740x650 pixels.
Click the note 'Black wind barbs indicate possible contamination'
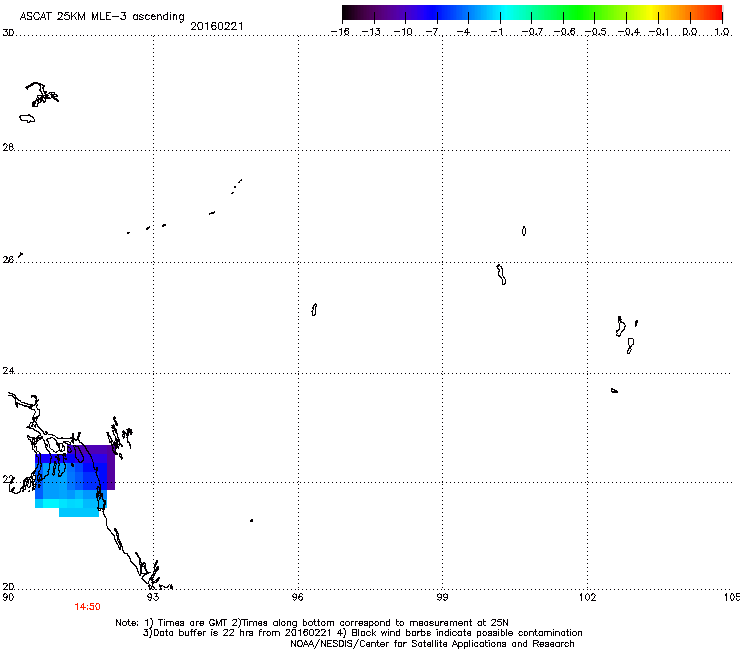[x=467, y=633]
